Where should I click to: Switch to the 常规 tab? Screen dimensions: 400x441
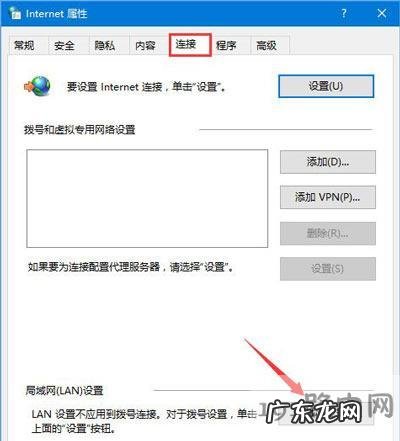tap(24, 45)
